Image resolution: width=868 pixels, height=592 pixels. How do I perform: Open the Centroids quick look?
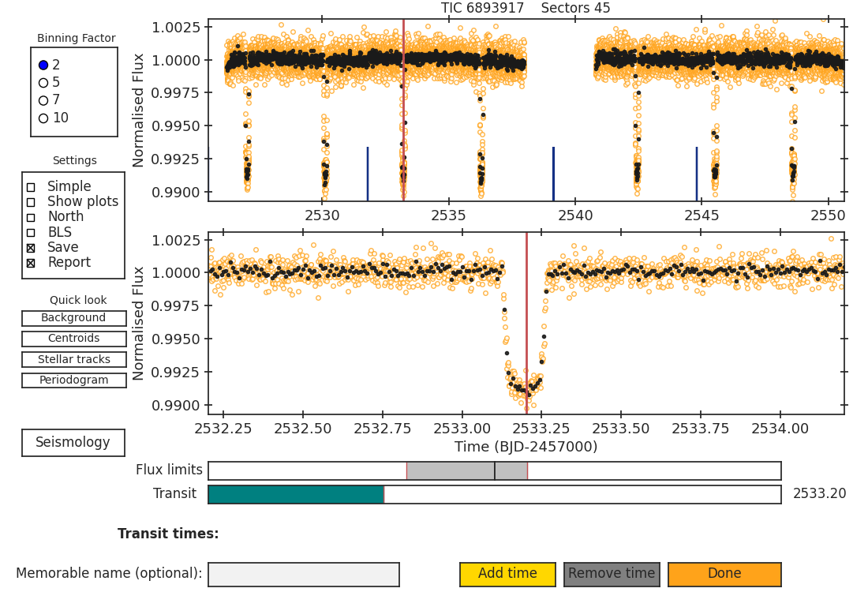point(73,339)
